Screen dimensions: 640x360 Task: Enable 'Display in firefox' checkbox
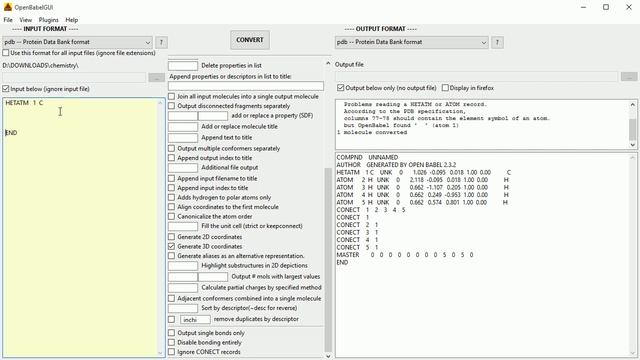445,88
